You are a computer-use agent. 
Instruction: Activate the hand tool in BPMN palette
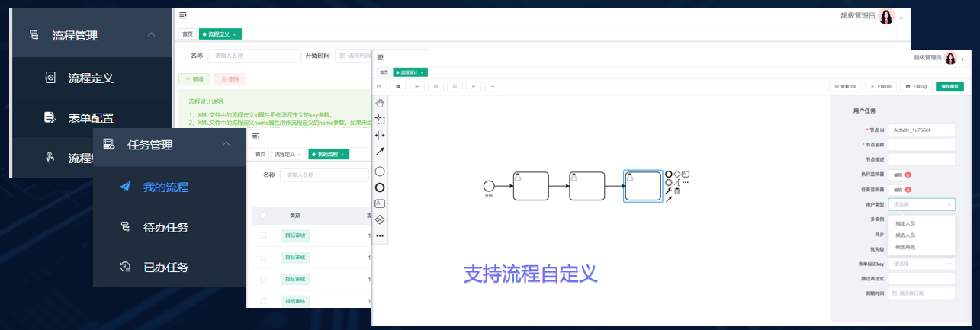click(x=380, y=103)
